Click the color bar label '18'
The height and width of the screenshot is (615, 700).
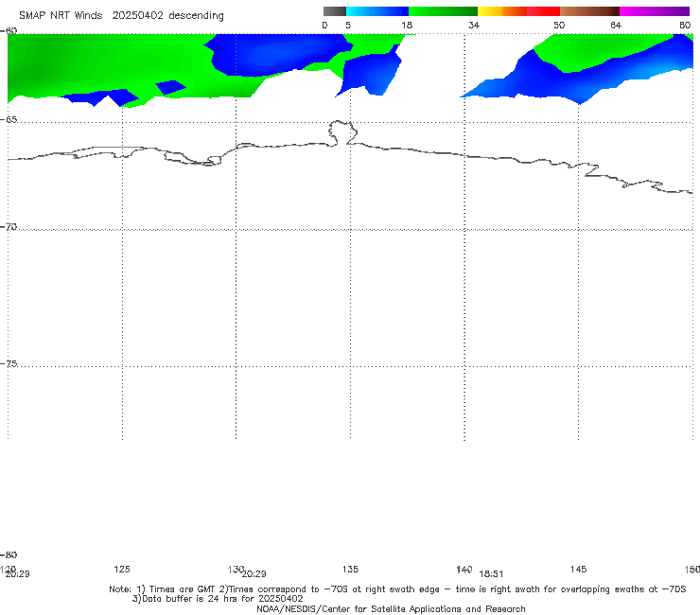[x=407, y=25]
